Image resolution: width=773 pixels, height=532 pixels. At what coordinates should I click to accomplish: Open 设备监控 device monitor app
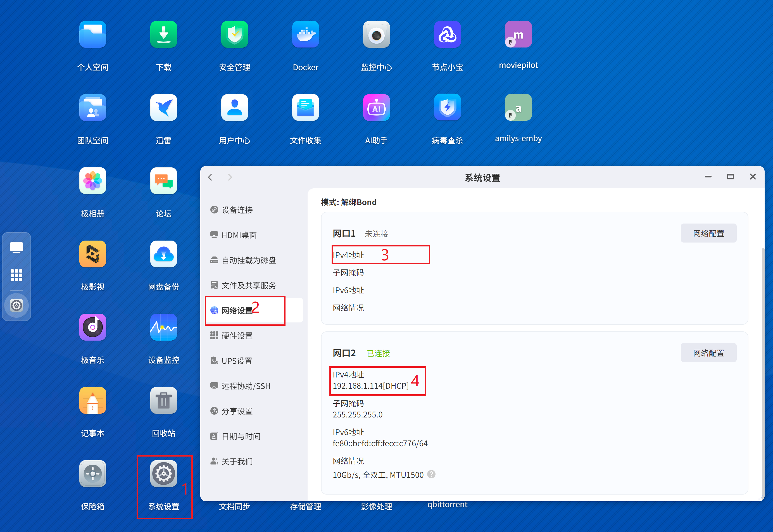[164, 327]
